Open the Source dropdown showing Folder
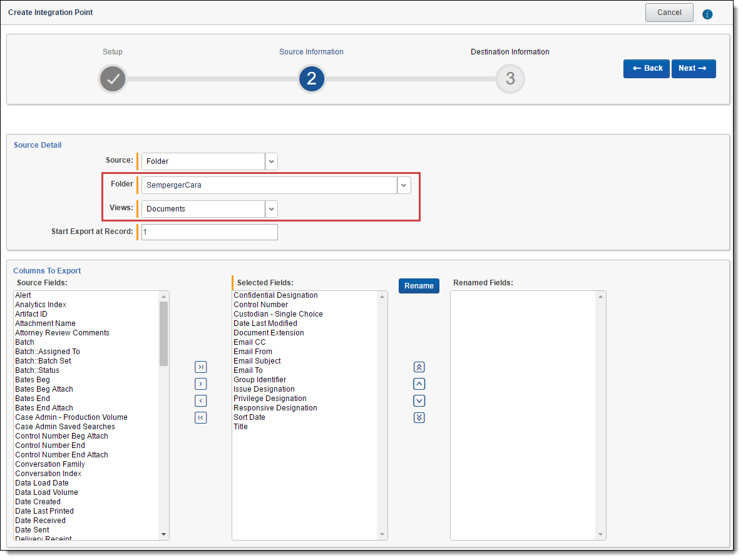 [271, 161]
